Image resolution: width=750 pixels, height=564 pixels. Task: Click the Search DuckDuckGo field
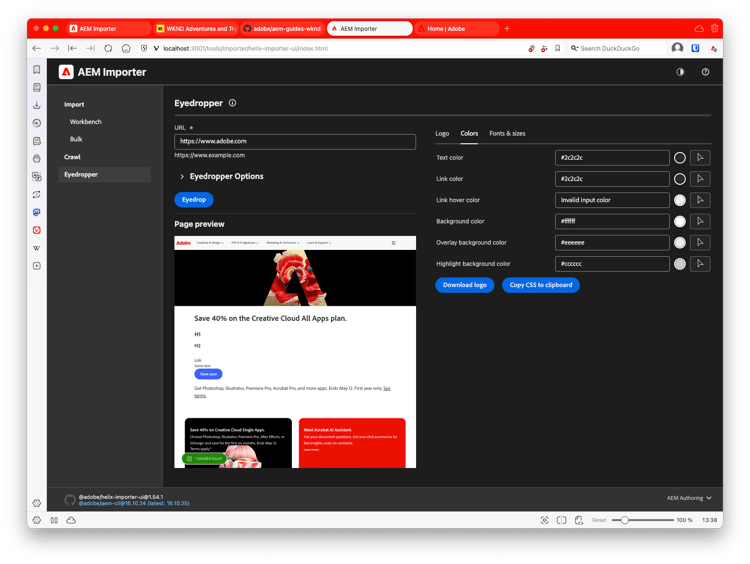(x=617, y=48)
